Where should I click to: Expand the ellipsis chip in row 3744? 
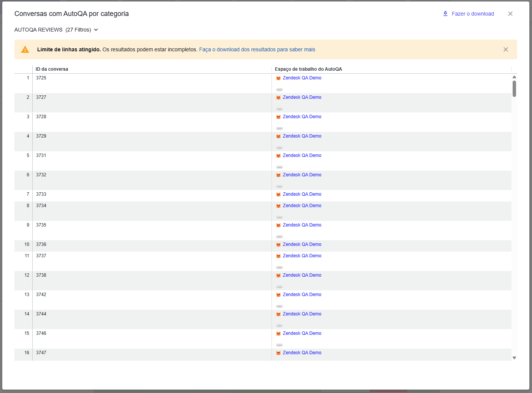[x=279, y=326]
